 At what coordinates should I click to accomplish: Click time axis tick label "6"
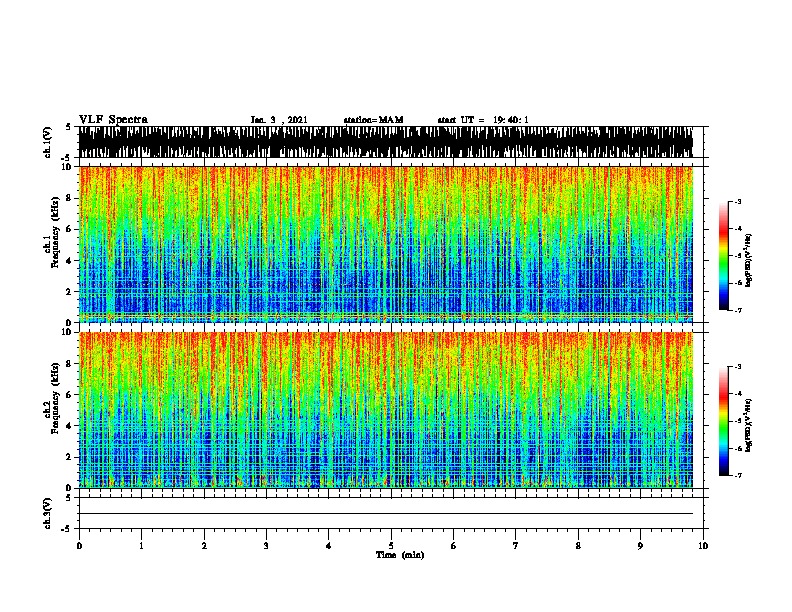[x=454, y=546]
